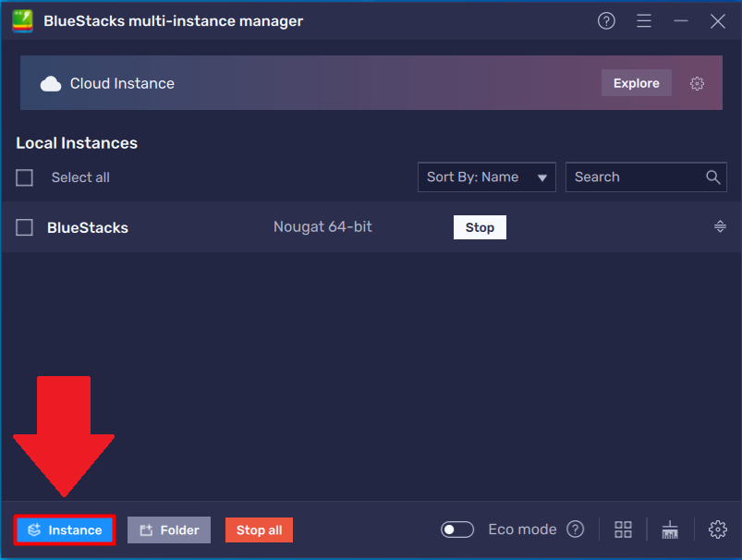Image resolution: width=742 pixels, height=560 pixels.
Task: Click the Search input field
Action: pyautogui.click(x=646, y=177)
